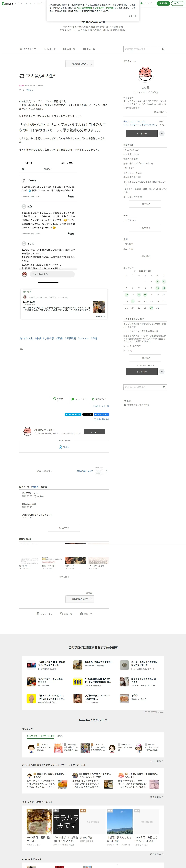186x868 pixels.
Task: Click the top search magnifier icon
Action: click(x=163, y=49)
